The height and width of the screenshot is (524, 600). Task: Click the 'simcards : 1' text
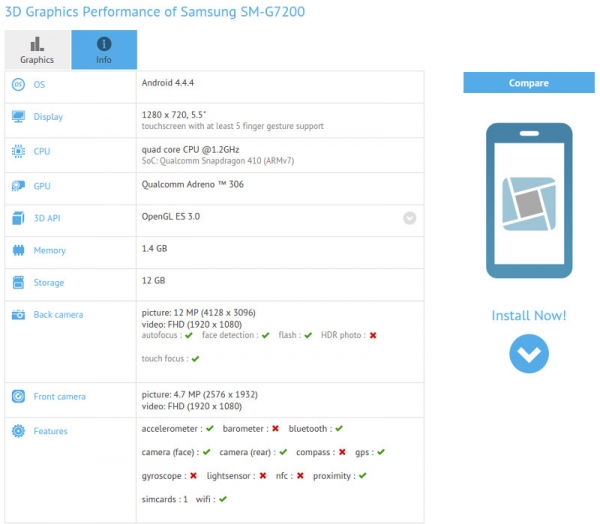tap(165, 500)
